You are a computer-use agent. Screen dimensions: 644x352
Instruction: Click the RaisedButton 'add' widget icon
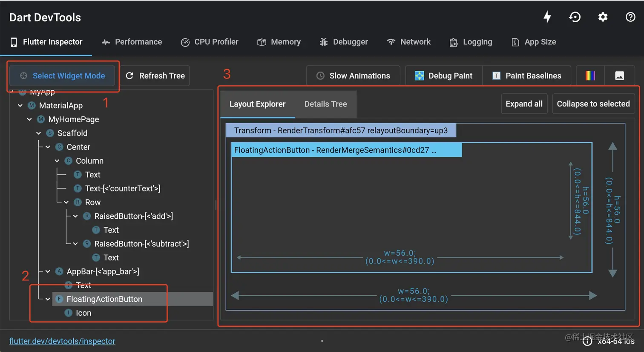tap(87, 216)
